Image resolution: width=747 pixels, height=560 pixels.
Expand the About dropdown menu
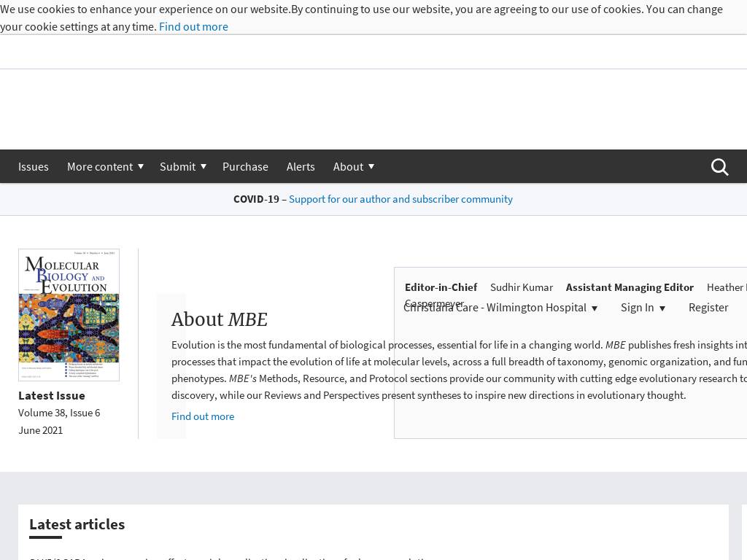tap(349, 167)
